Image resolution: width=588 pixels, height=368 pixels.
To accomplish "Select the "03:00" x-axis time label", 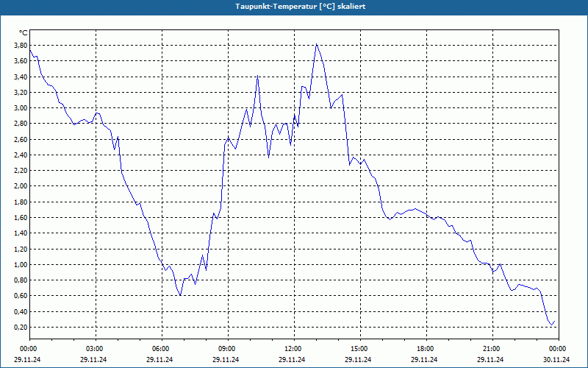I will click(x=93, y=349).
